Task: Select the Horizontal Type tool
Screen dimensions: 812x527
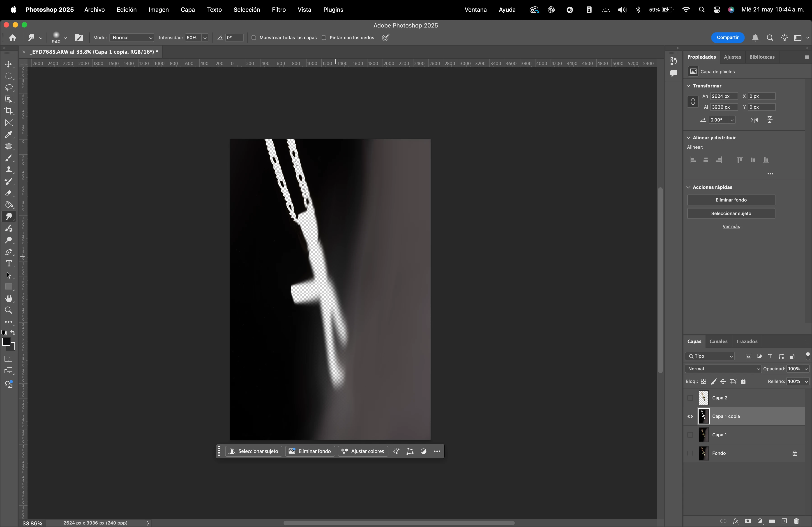Action: tap(9, 263)
